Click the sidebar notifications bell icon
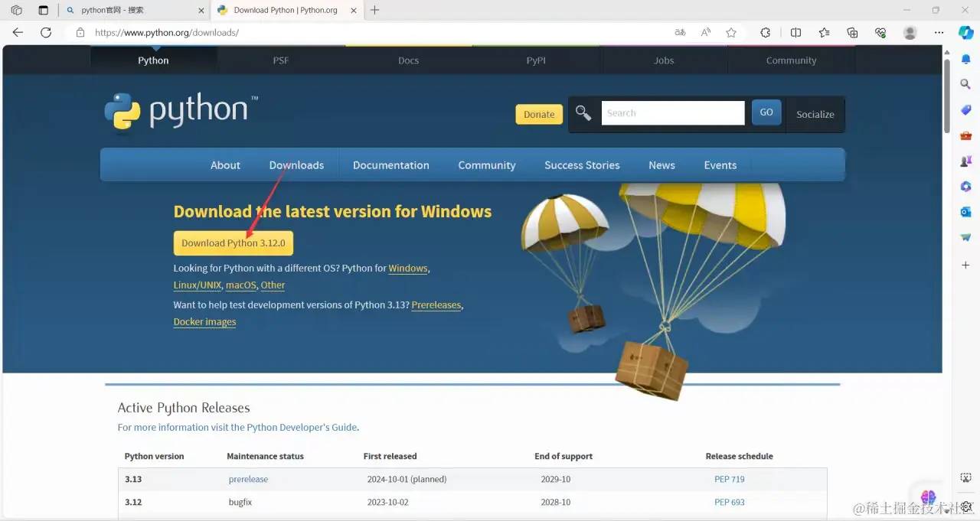The width and height of the screenshot is (980, 521). point(966,59)
